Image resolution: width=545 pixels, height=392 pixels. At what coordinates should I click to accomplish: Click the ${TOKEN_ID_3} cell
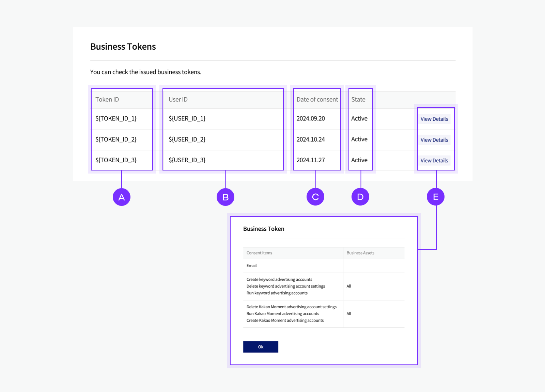click(116, 160)
